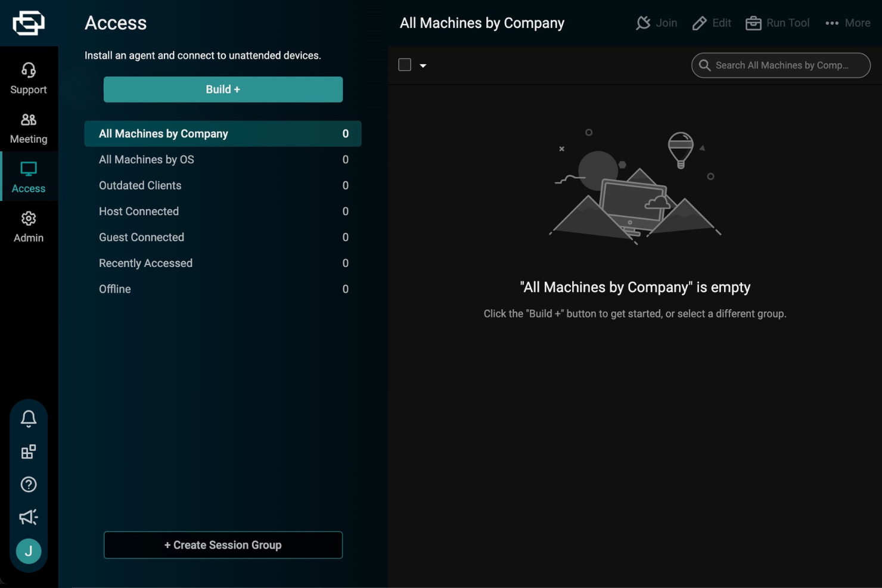Screen dimensions: 882x588
Task: Open the extensions blocks icon
Action: [29, 452]
